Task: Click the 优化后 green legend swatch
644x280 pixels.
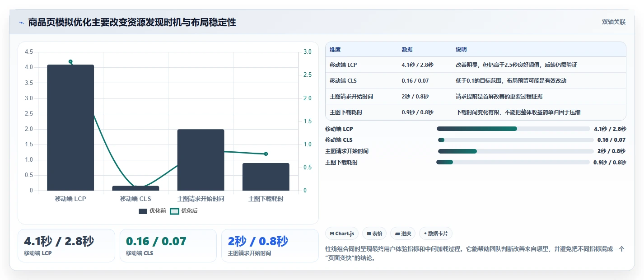Action: pos(174,211)
